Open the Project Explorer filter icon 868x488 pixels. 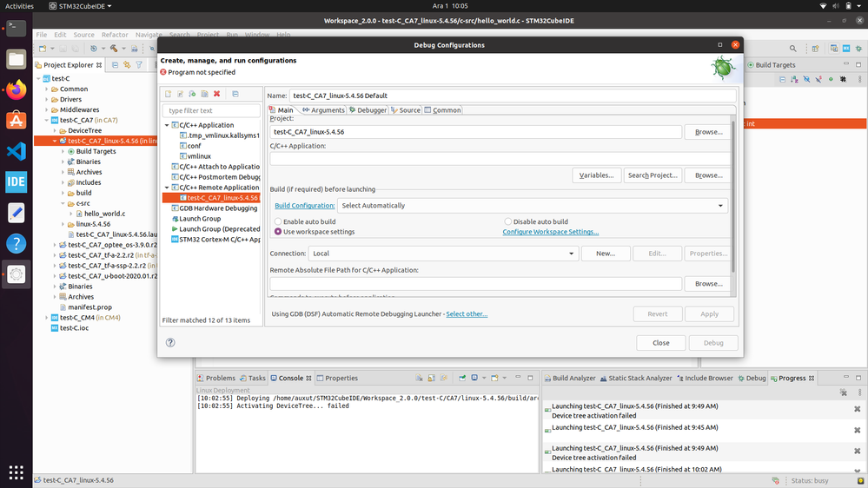(140, 65)
